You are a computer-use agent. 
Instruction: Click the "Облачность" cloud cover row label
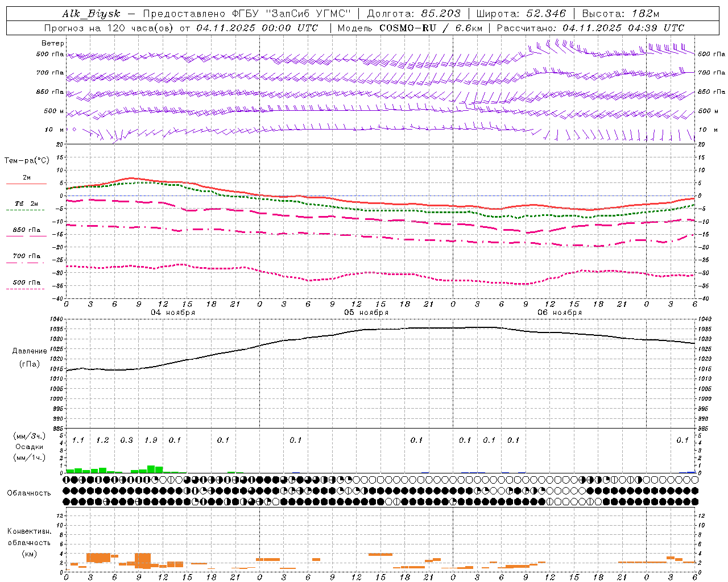click(29, 493)
